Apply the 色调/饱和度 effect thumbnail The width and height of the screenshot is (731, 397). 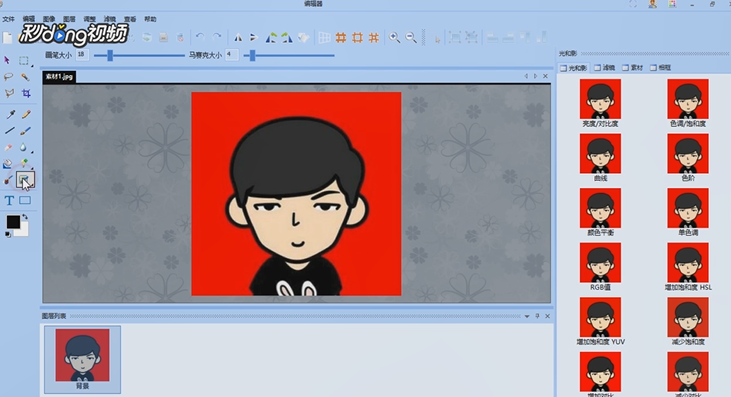[688, 99]
